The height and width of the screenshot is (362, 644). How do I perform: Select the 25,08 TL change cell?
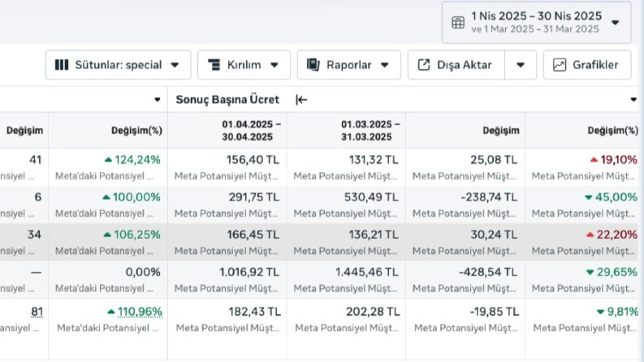point(465,167)
